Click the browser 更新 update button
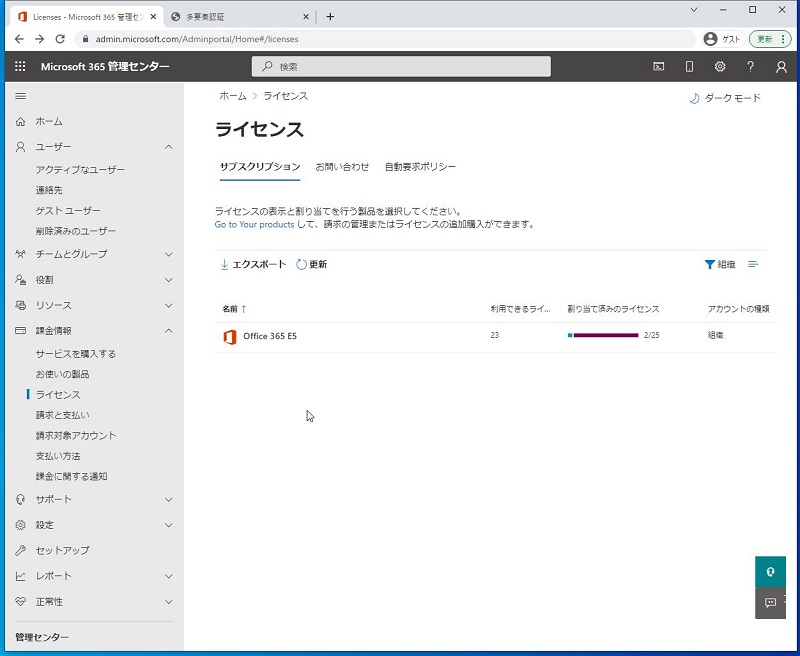 (x=769, y=39)
